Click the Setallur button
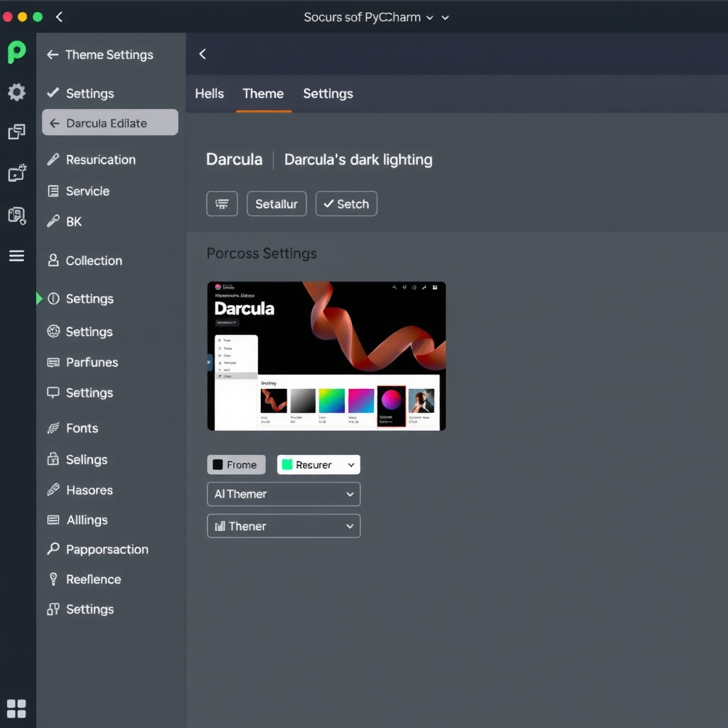 [277, 204]
